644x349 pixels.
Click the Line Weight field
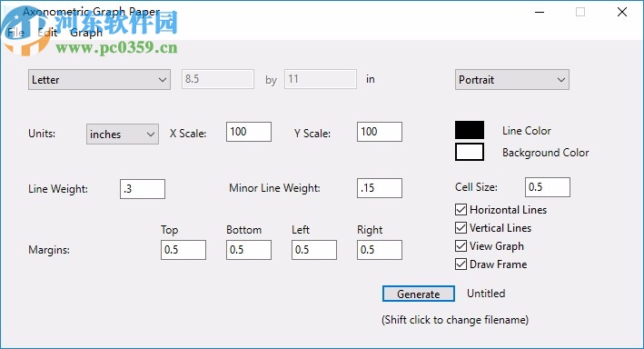pos(142,189)
